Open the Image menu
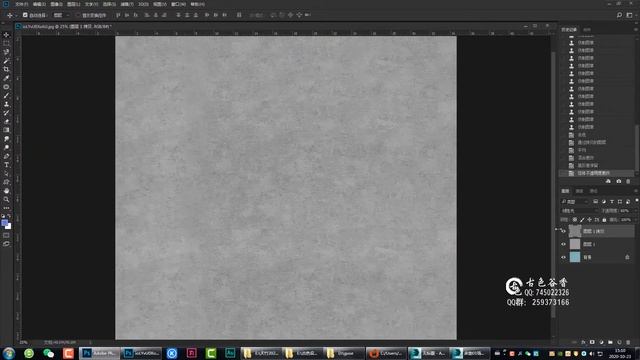Viewport: 640px width, 360px height. tap(56, 4)
